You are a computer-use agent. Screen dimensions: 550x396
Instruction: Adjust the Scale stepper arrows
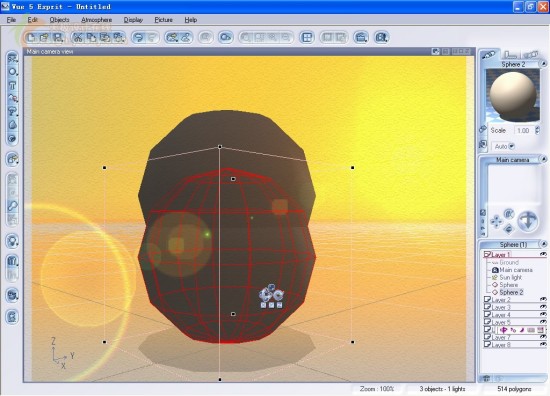click(537, 130)
